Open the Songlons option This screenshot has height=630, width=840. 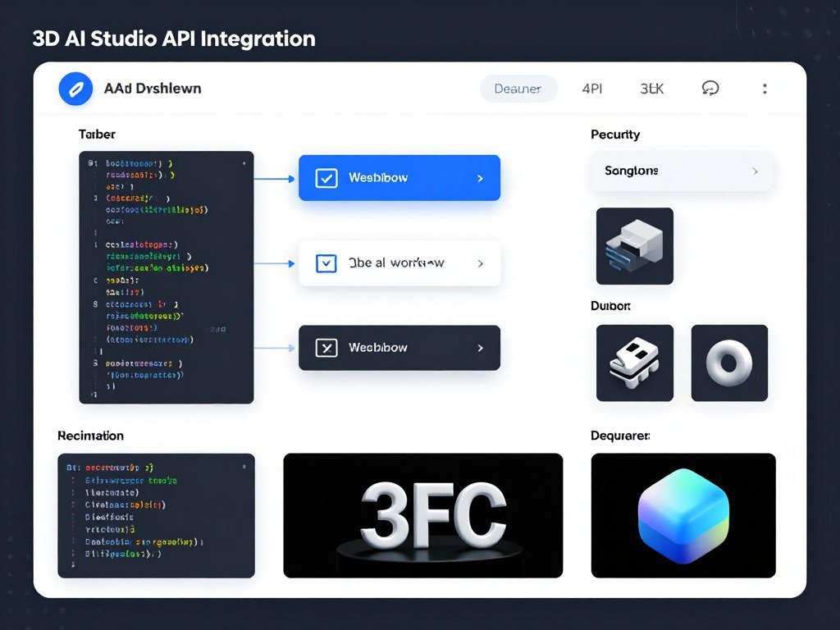click(682, 171)
